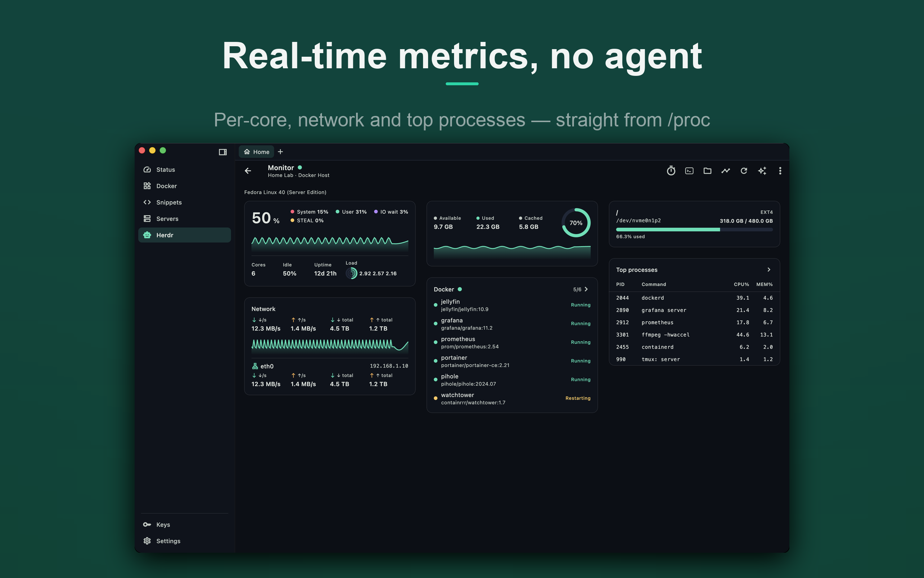Viewport: 924px width, 578px height.
Task: Click the Uptime 12d 21h value
Action: [325, 273]
